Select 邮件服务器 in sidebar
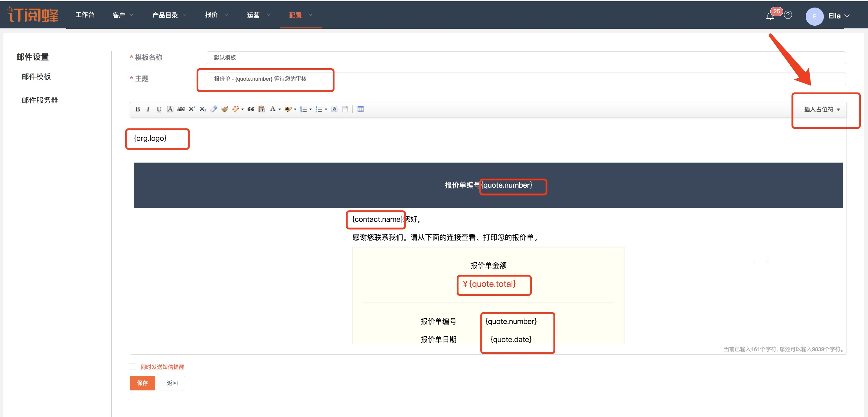The image size is (868, 417). [40, 100]
